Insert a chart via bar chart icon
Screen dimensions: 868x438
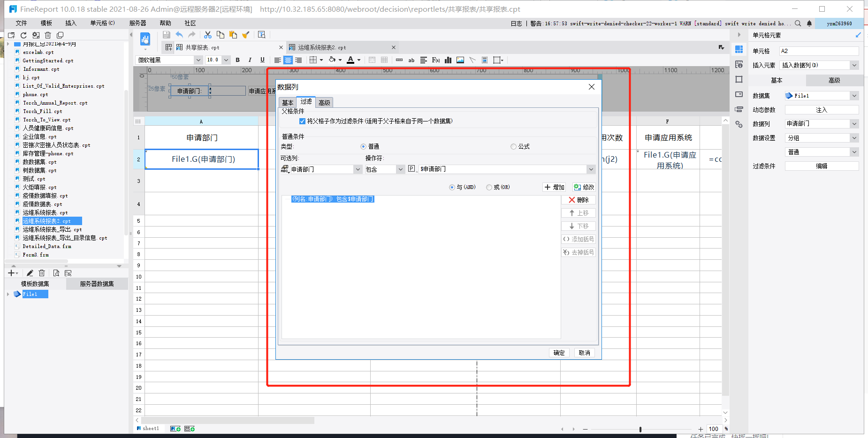(x=448, y=60)
